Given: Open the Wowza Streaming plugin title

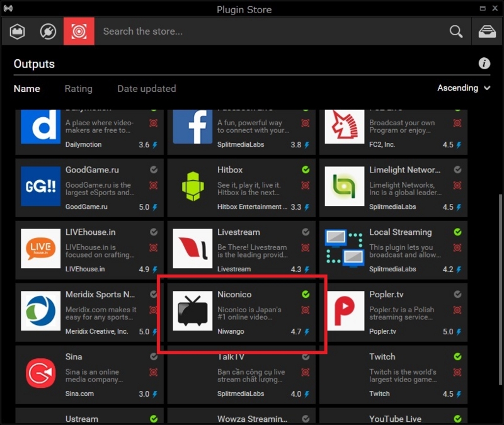Looking at the screenshot, I should click(253, 419).
